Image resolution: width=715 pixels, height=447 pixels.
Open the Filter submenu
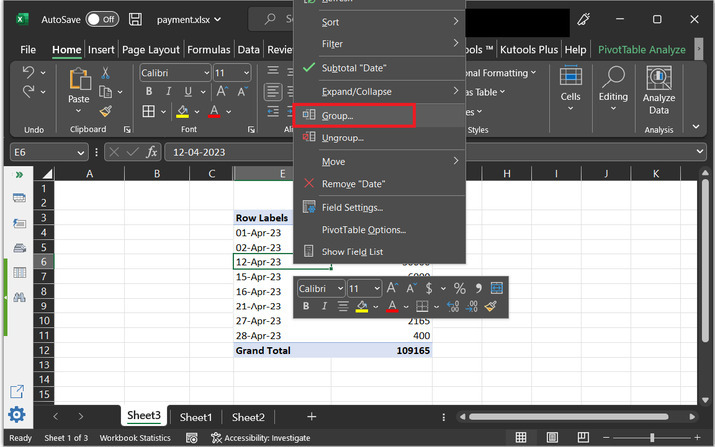pos(379,44)
